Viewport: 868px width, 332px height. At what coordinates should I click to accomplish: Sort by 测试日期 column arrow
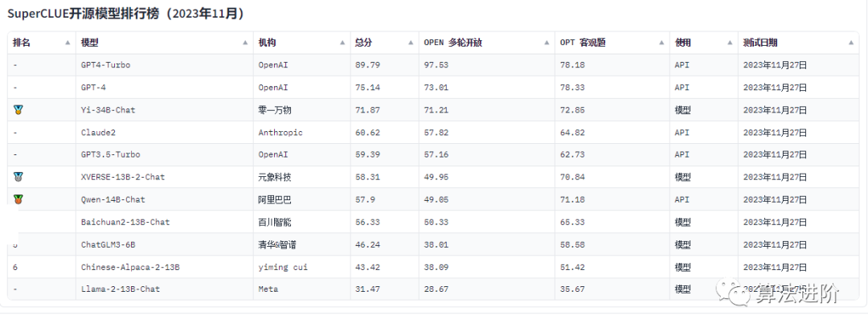851,43
